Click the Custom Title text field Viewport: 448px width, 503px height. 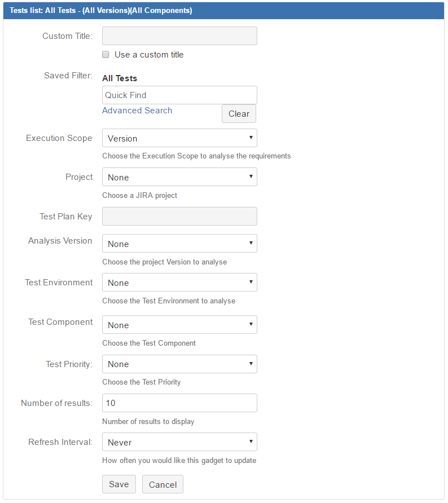tap(179, 36)
